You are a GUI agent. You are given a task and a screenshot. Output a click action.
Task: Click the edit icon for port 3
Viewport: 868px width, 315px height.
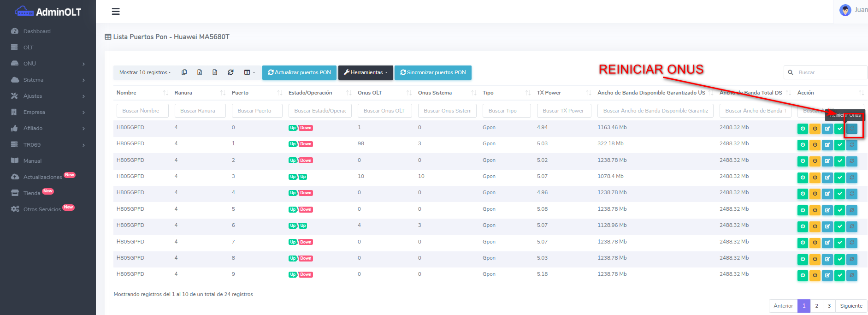coord(827,178)
